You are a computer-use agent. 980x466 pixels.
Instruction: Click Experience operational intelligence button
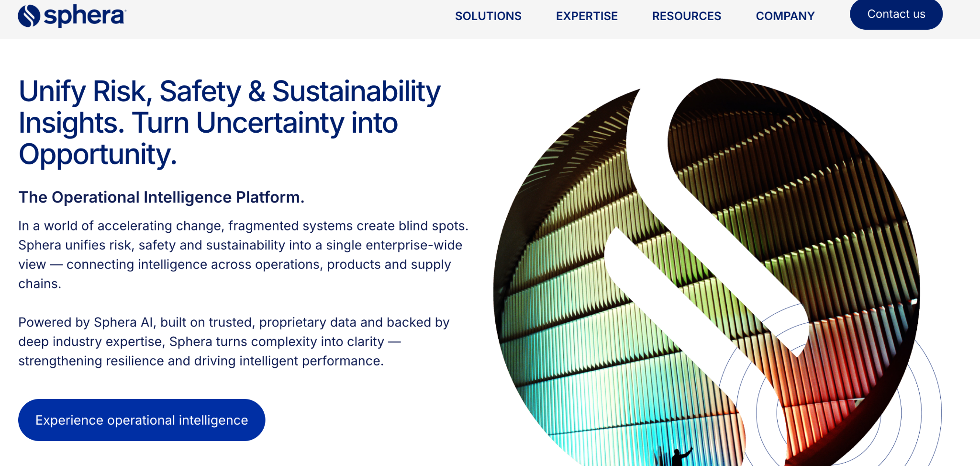[x=142, y=420]
